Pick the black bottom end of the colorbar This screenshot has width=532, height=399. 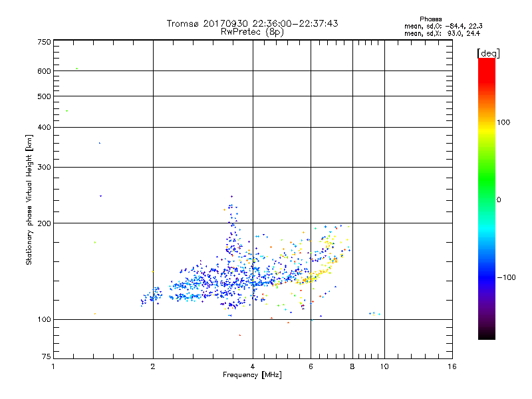(x=487, y=334)
